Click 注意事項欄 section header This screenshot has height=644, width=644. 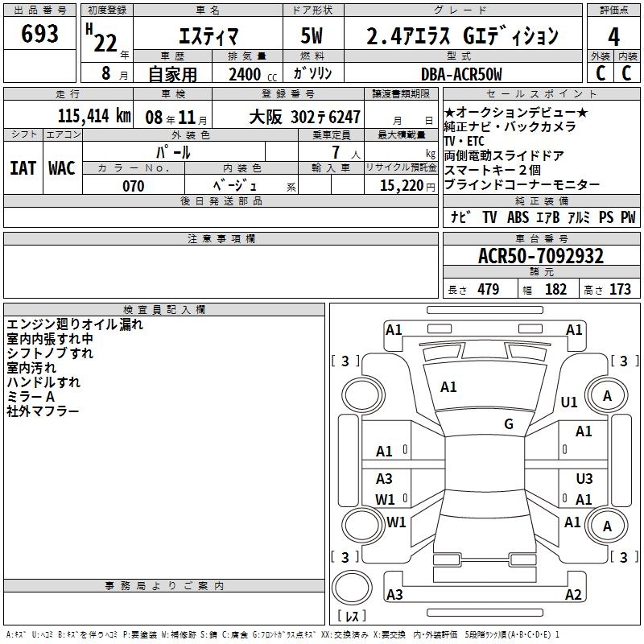point(221,238)
